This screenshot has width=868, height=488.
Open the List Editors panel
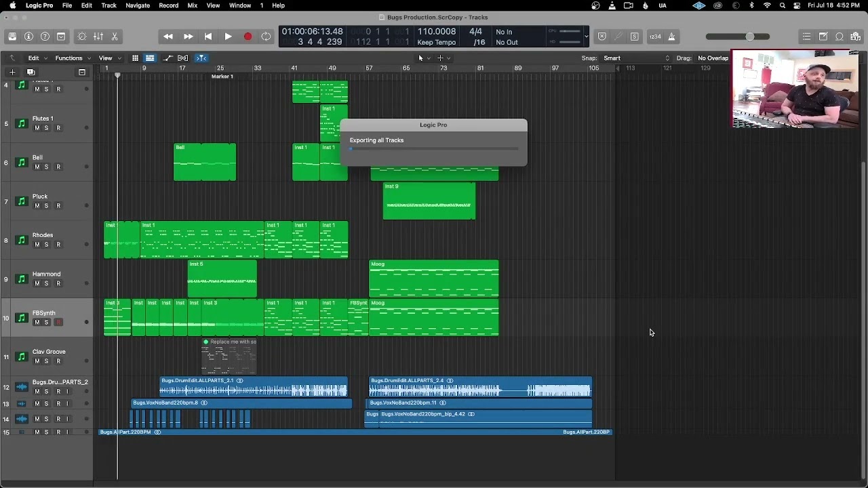[x=806, y=37]
